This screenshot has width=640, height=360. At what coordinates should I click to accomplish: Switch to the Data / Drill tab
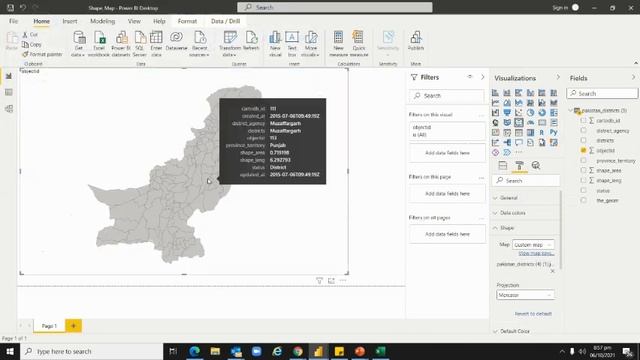click(x=225, y=21)
